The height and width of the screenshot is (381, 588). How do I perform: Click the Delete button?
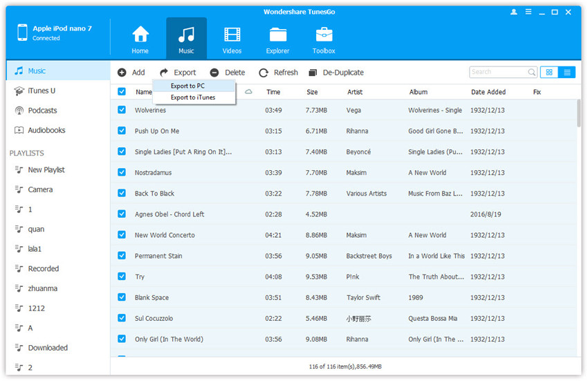pyautogui.click(x=228, y=73)
